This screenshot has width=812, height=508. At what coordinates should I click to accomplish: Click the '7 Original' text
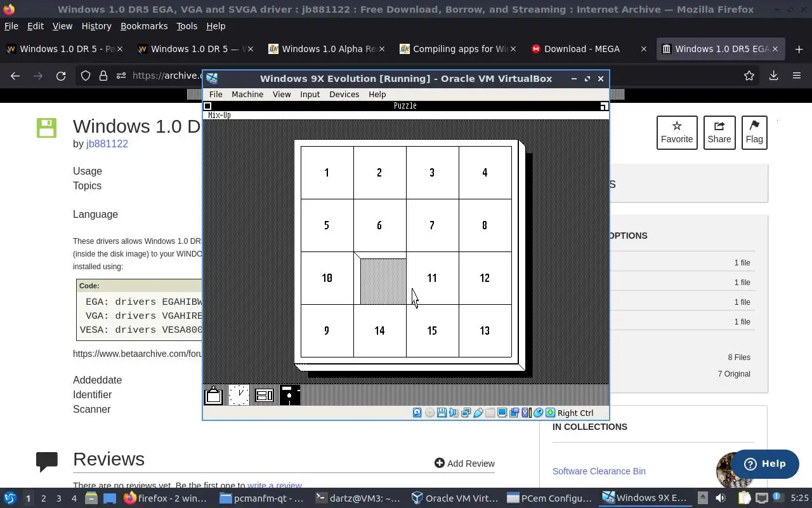734,374
